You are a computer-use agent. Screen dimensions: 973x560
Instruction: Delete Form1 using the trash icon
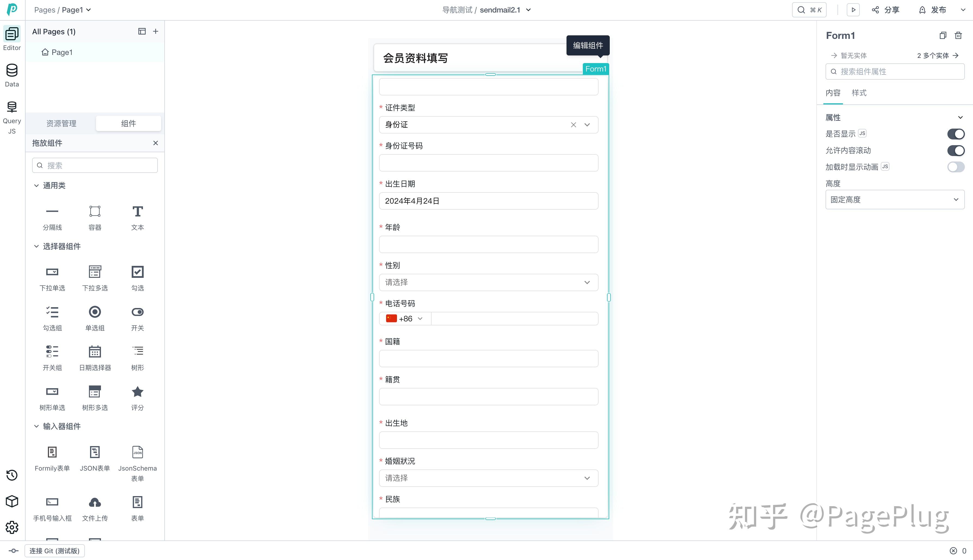[x=958, y=35]
